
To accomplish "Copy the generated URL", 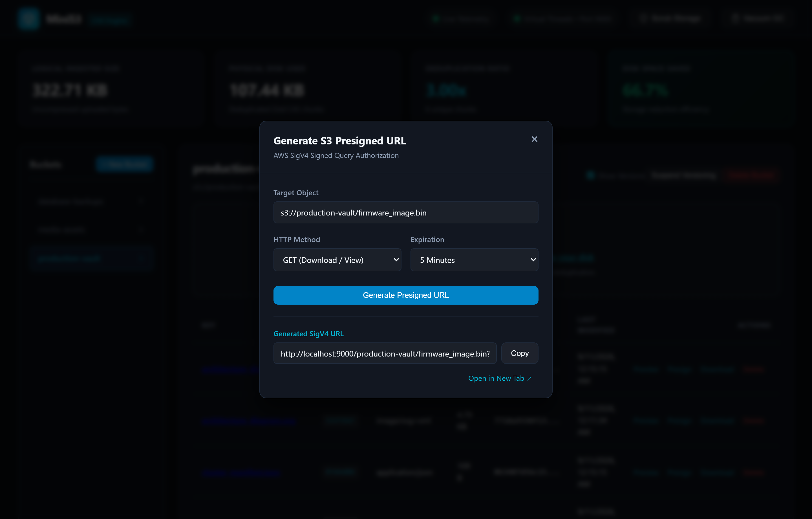I will [x=520, y=353].
